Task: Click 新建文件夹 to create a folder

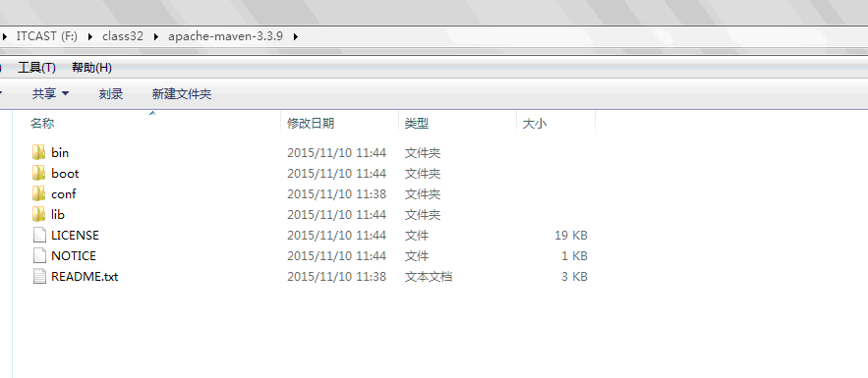Action: click(182, 94)
